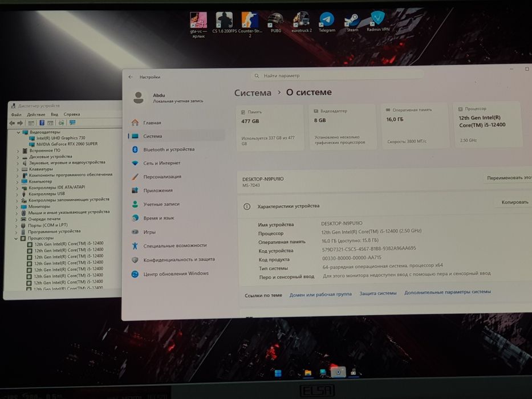The width and height of the screenshot is (532, 399).
Task: Launch CS 1.6 200FPS shortcut
Action: point(224,22)
